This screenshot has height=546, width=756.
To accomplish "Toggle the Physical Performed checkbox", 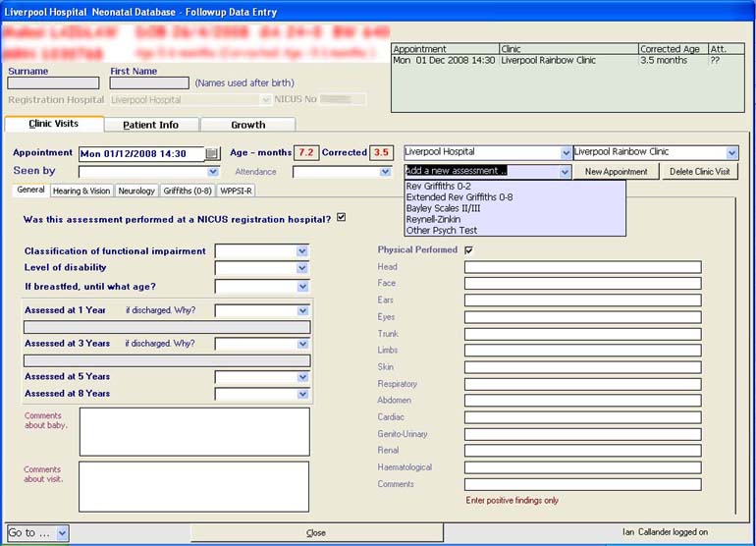I will 468,250.
